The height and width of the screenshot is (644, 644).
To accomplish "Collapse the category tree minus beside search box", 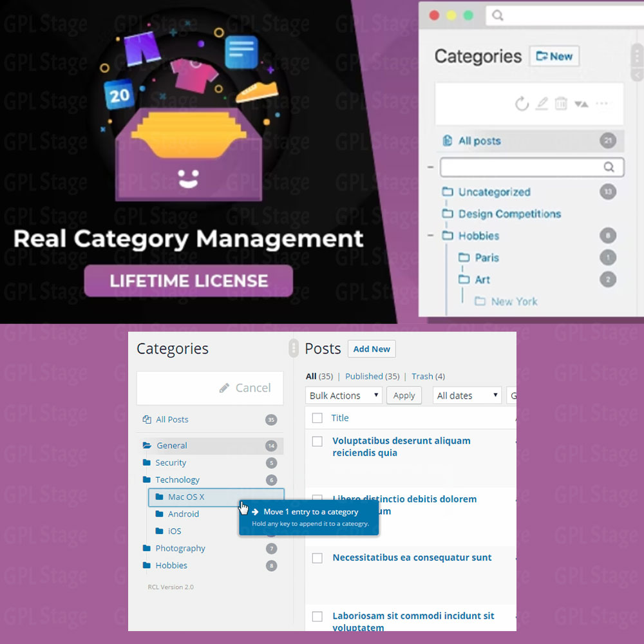I will (x=430, y=167).
